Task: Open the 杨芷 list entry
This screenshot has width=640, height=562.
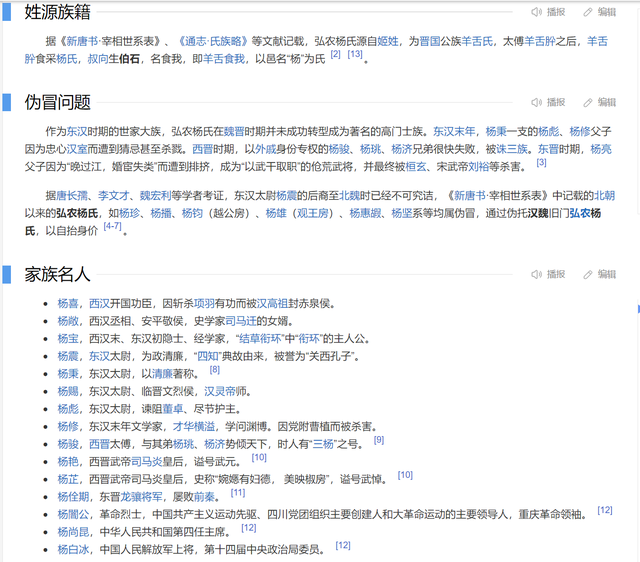Action: pos(68,480)
